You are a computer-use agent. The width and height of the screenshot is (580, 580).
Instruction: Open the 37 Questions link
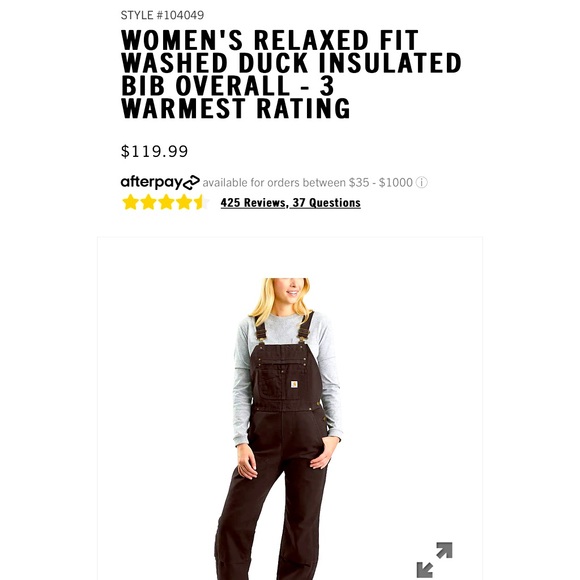(327, 203)
